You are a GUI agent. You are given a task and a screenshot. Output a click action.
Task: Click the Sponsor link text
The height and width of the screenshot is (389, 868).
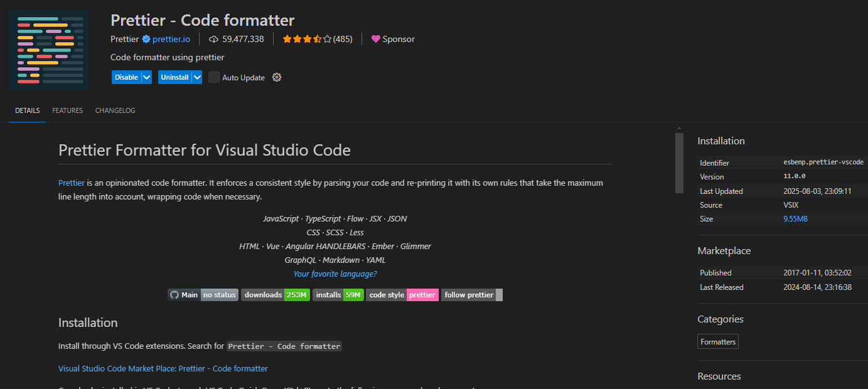(399, 39)
